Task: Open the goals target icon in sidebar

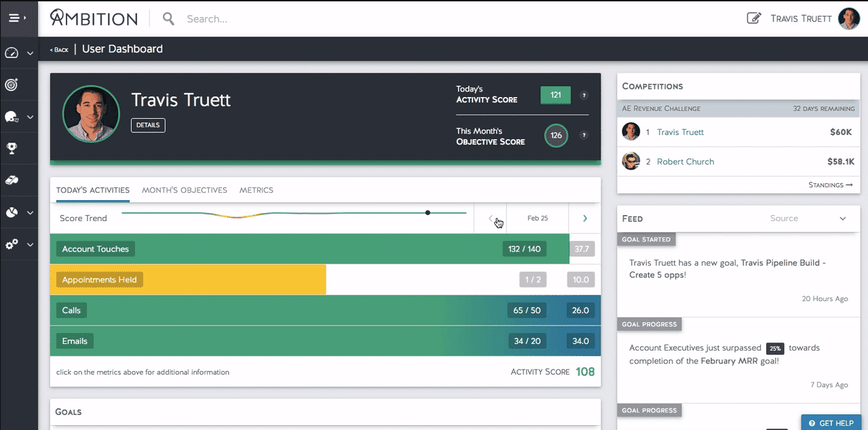Action: coord(10,84)
